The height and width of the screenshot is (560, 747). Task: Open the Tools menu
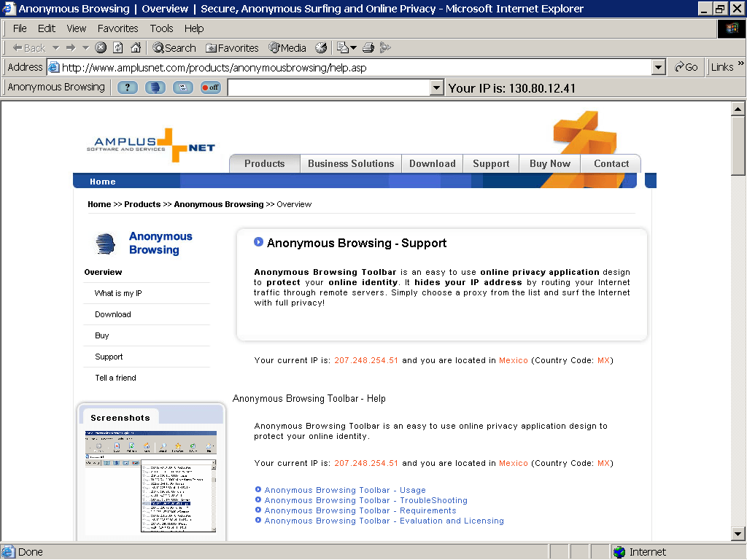[161, 28]
